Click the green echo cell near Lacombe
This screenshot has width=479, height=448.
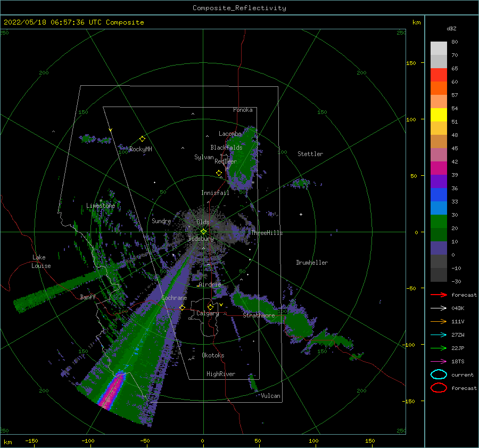click(x=243, y=158)
